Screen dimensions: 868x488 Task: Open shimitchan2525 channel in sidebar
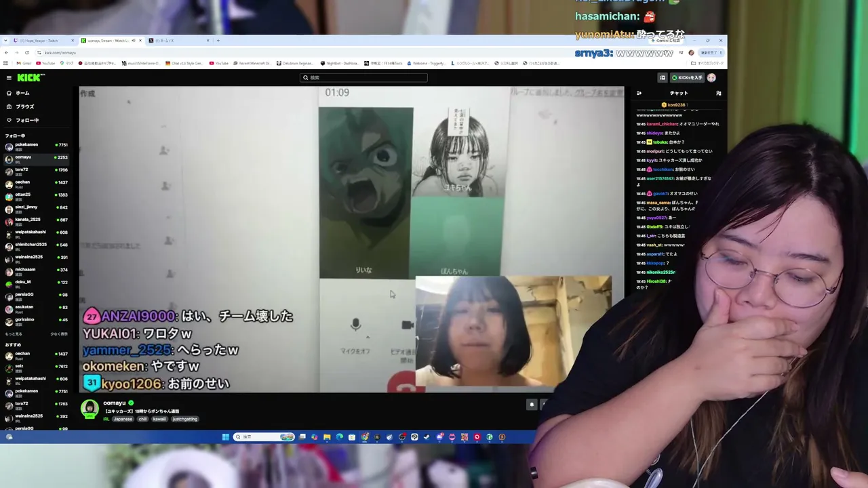37,245
